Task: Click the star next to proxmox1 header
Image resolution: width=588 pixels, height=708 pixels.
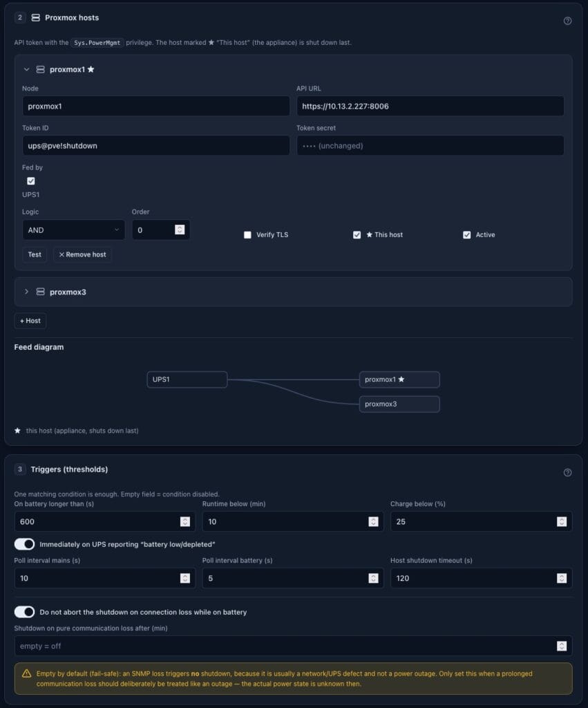Action: point(91,69)
